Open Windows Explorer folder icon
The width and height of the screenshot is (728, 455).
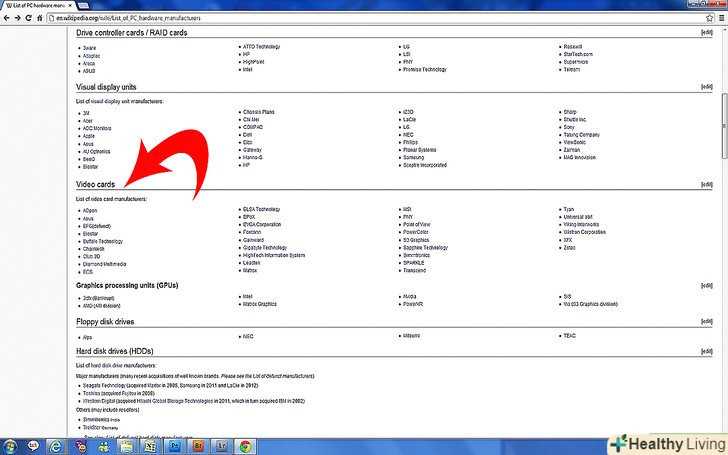[127, 447]
